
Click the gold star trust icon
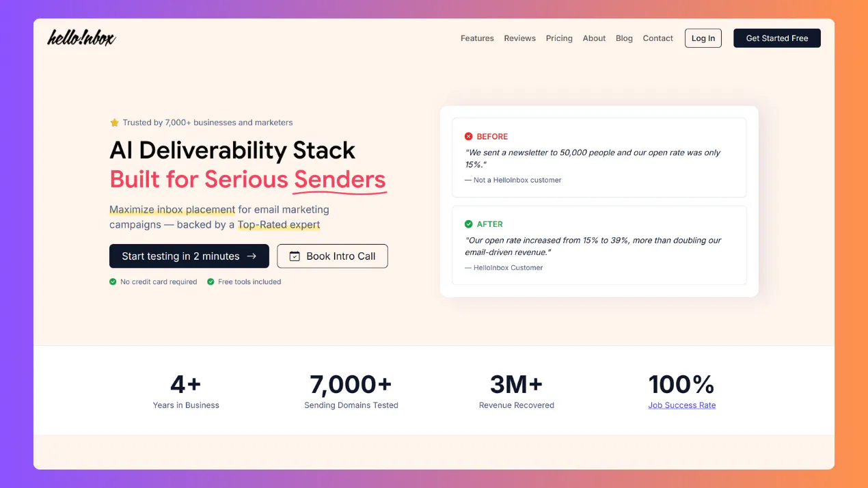114,123
